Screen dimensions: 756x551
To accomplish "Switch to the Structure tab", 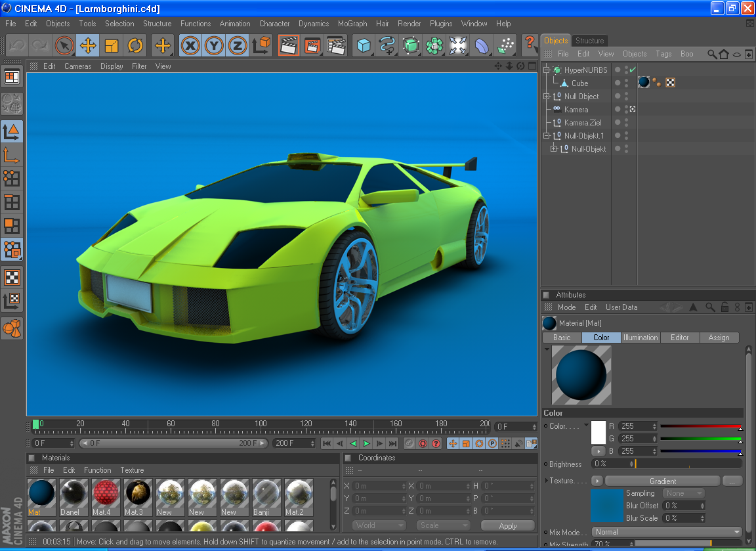I will coord(590,41).
